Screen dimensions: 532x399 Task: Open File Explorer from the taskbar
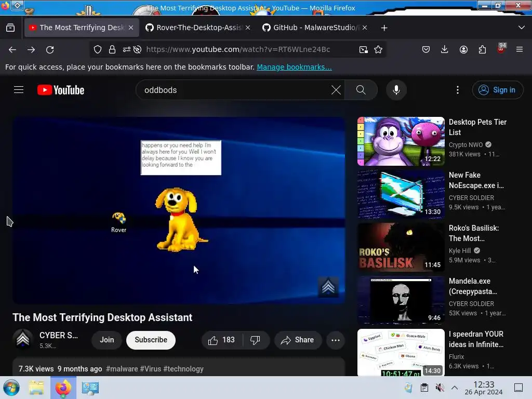click(x=36, y=388)
